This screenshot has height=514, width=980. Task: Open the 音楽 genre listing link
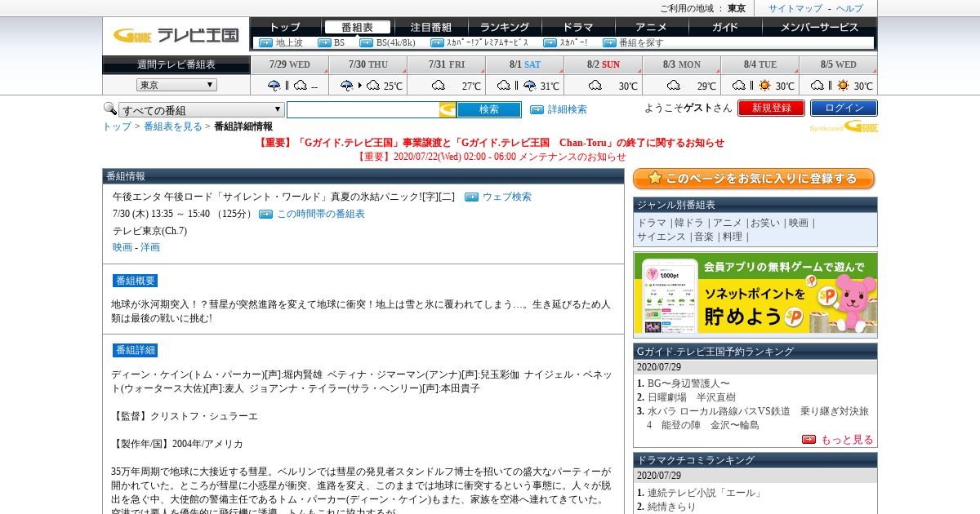703,237
